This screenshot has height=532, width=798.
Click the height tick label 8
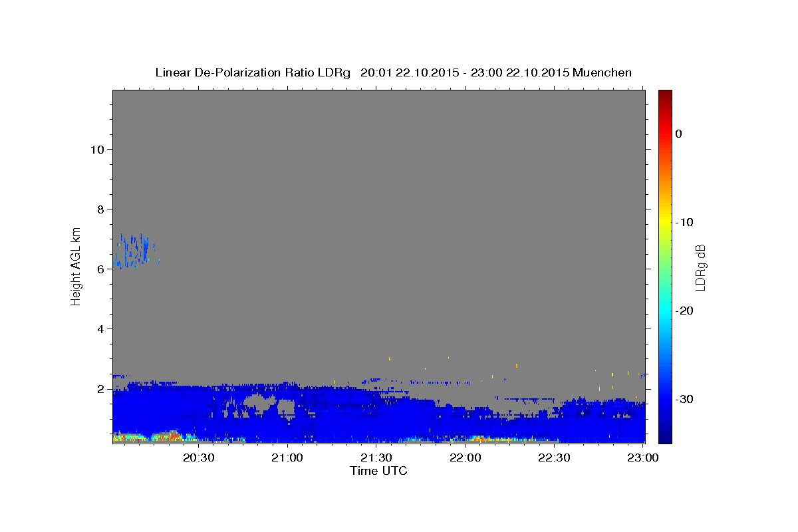[x=100, y=209]
